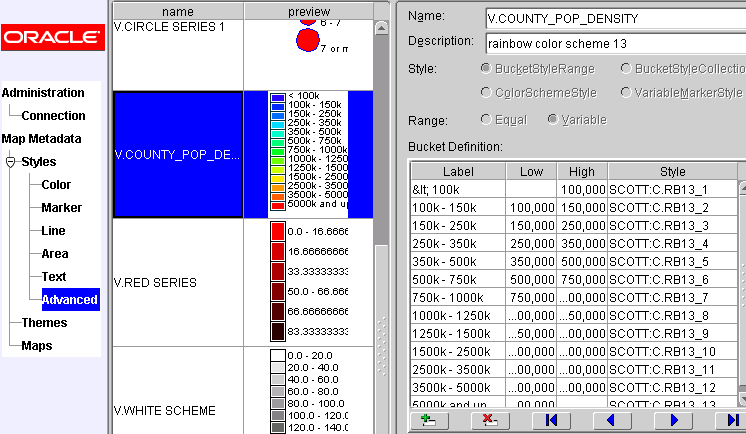This screenshot has width=746, height=434.
Task: Click the 100,000 high value cell
Action: click(x=582, y=190)
